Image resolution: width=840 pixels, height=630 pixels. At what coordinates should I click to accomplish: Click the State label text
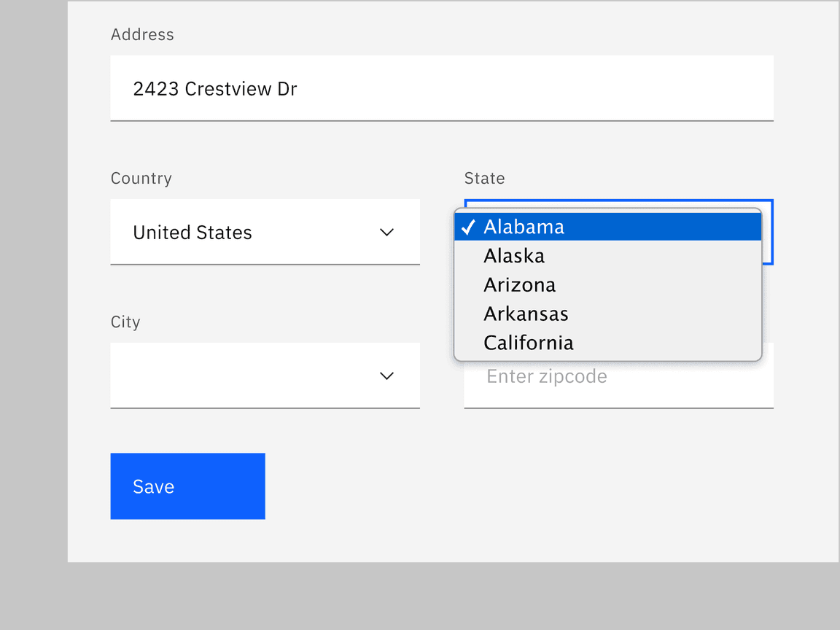coord(484,178)
